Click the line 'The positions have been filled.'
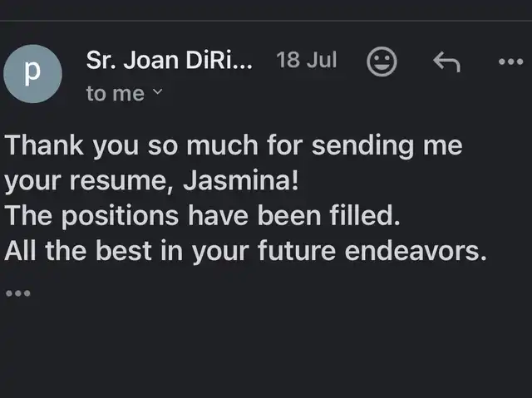This screenshot has height=398, width=532. coord(203,215)
